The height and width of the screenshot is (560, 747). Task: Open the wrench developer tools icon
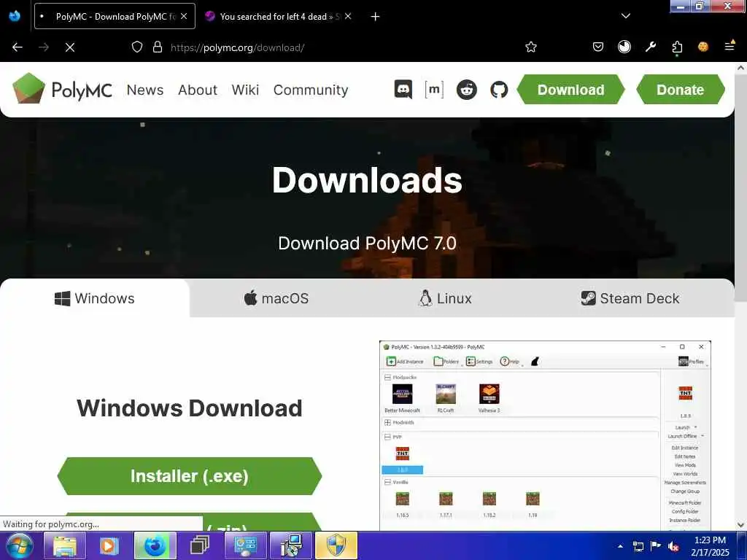pos(651,47)
